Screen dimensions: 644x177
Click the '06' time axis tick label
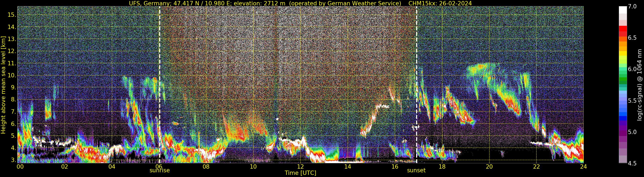point(159,166)
